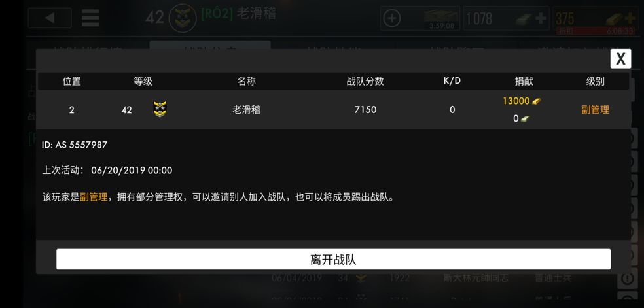Screen dimensions: 644x308
Task: Open the supply crate with 3:59:08 timer
Action: [441, 18]
